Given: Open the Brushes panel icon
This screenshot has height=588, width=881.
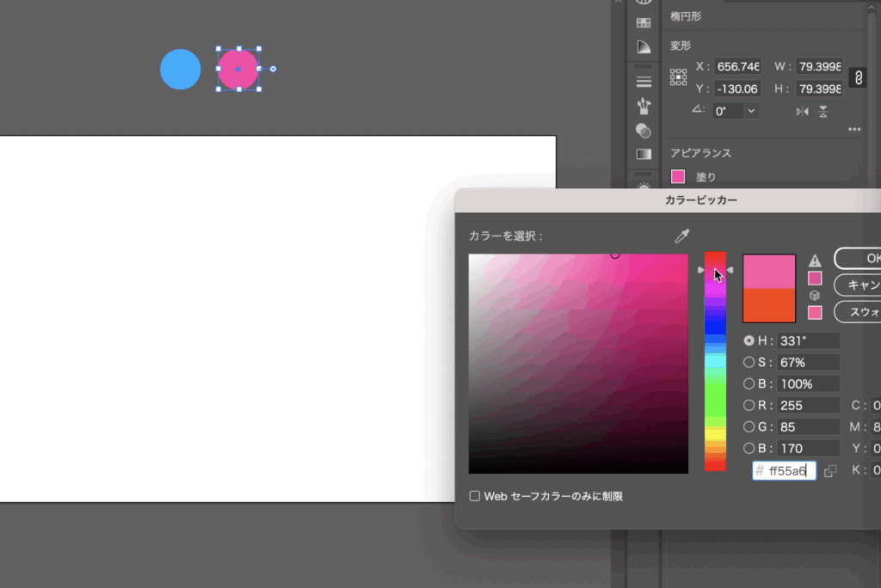Looking at the screenshot, I should click(x=644, y=107).
